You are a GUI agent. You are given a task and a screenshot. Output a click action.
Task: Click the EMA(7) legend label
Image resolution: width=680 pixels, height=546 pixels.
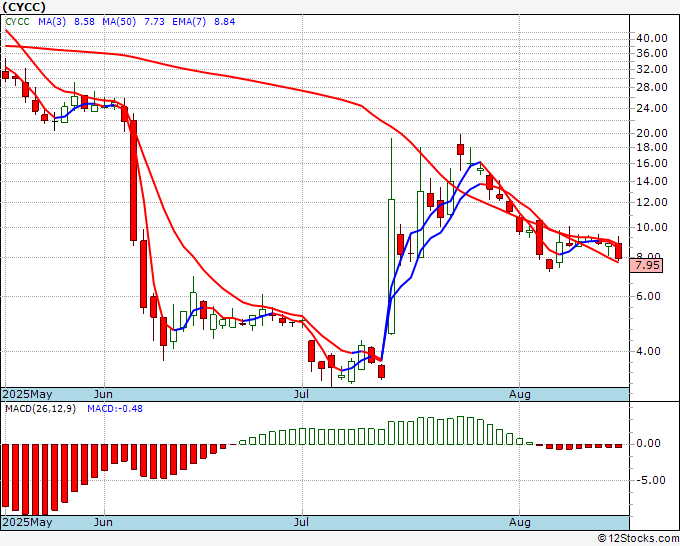pyautogui.click(x=189, y=22)
